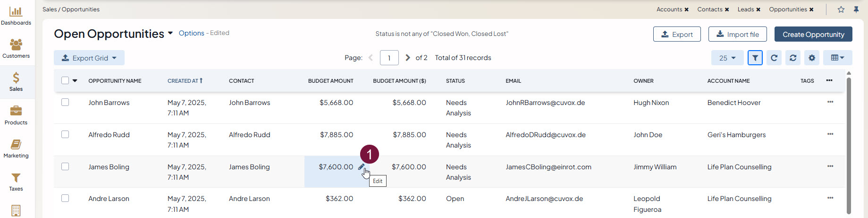This screenshot has width=868, height=218.
Task: Click the page number input field
Action: pos(389,58)
